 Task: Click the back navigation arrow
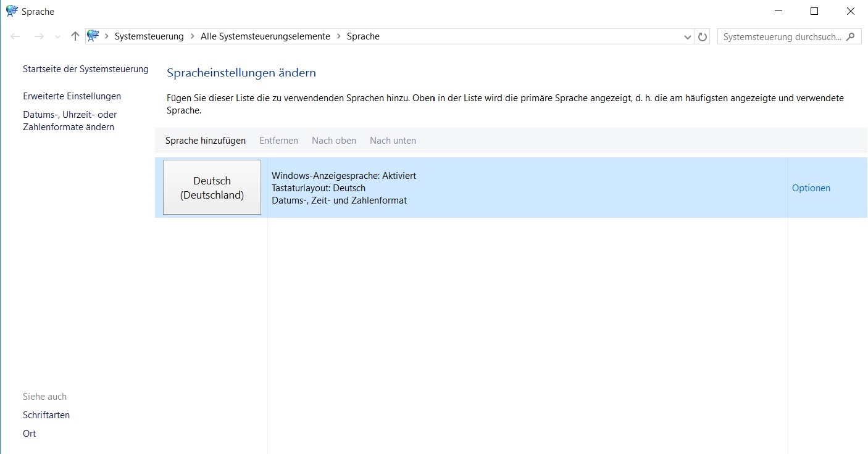15,36
